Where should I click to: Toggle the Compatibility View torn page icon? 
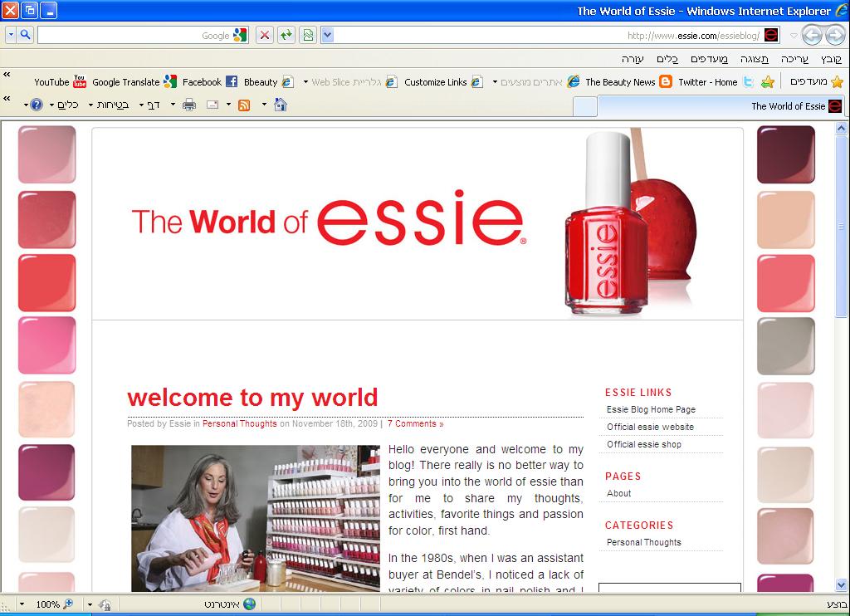click(308, 35)
